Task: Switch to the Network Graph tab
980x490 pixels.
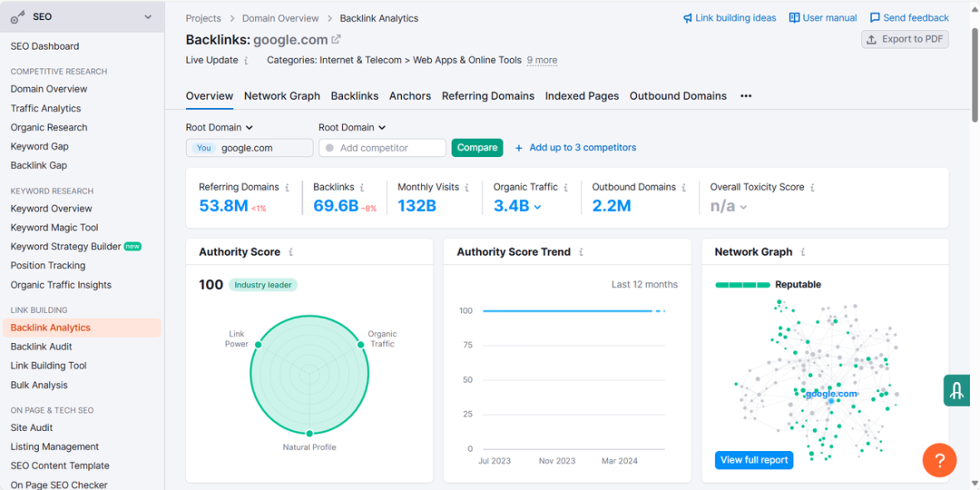Action: [282, 96]
